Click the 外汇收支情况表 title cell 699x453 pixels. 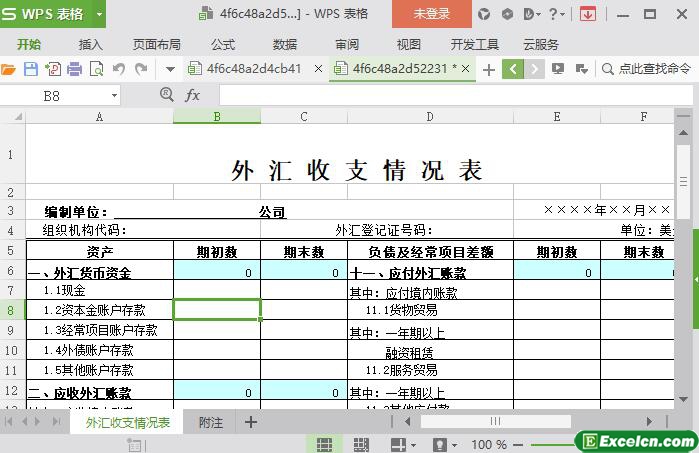pyautogui.click(x=357, y=170)
